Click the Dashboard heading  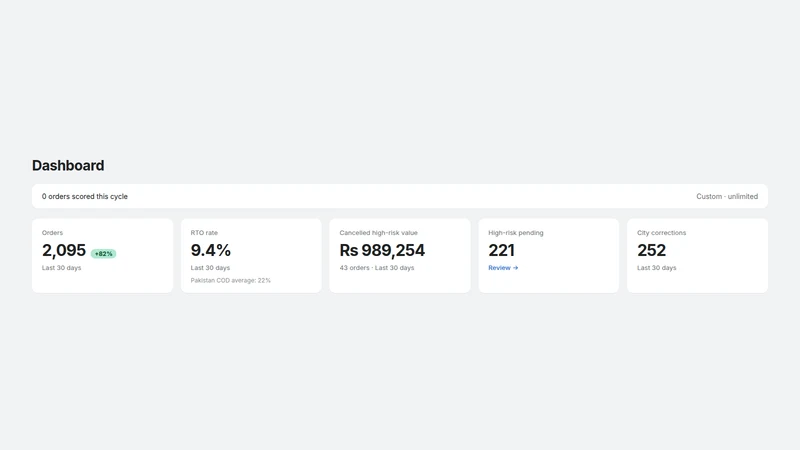pyautogui.click(x=68, y=165)
